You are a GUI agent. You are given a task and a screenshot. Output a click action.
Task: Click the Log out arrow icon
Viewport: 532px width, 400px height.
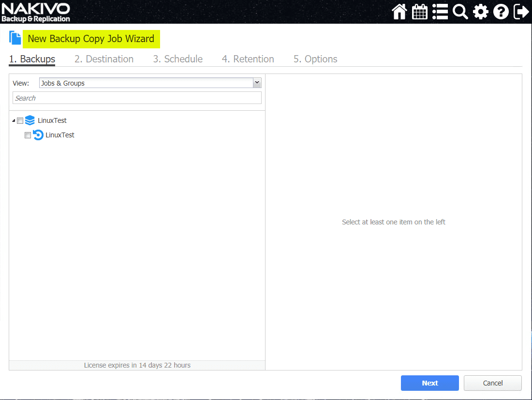pyautogui.click(x=521, y=12)
